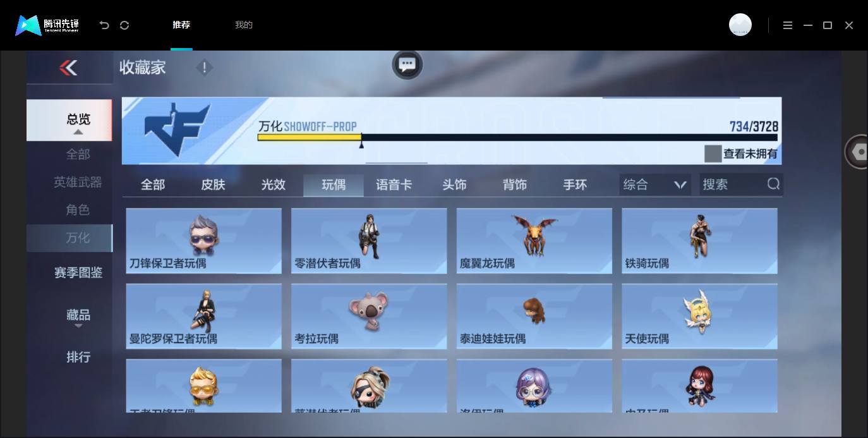
Task: Open the 综合 sort dropdown
Action: [x=655, y=185]
